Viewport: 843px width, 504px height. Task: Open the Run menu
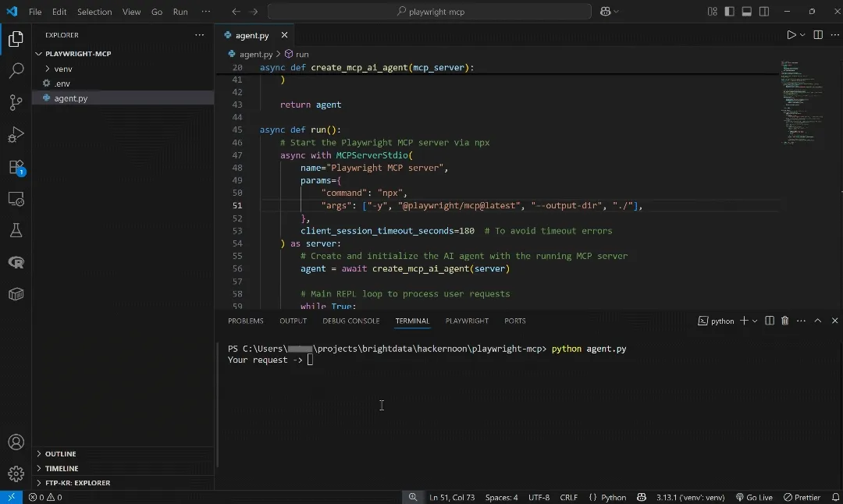(x=180, y=11)
